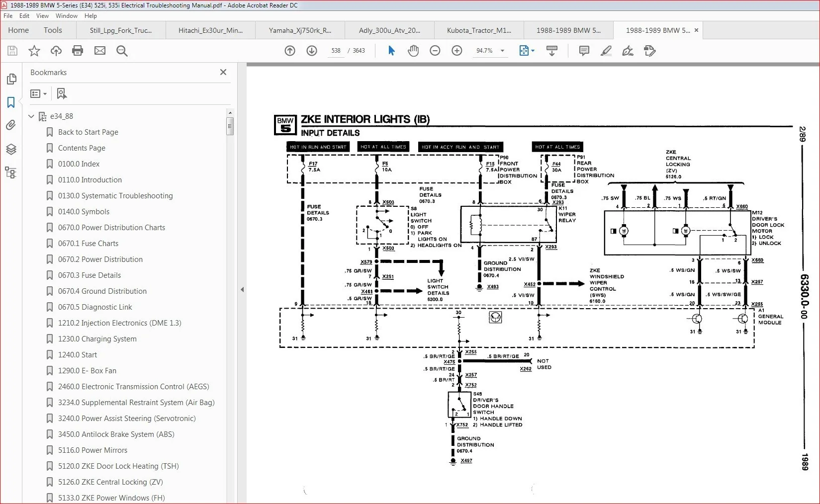Open the model tree panel icon
This screenshot has height=504, width=820.
click(x=11, y=172)
